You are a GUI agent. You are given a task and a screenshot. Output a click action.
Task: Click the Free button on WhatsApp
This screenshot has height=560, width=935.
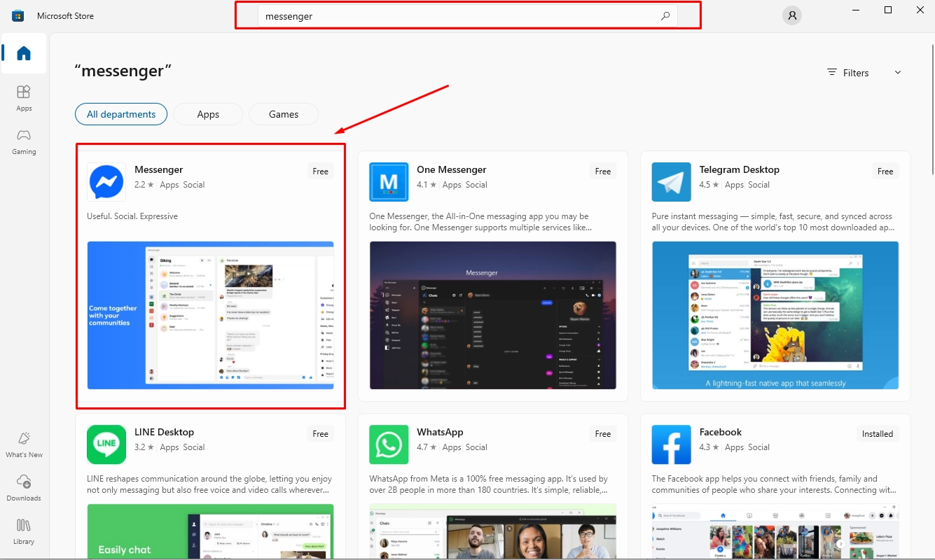click(x=603, y=434)
